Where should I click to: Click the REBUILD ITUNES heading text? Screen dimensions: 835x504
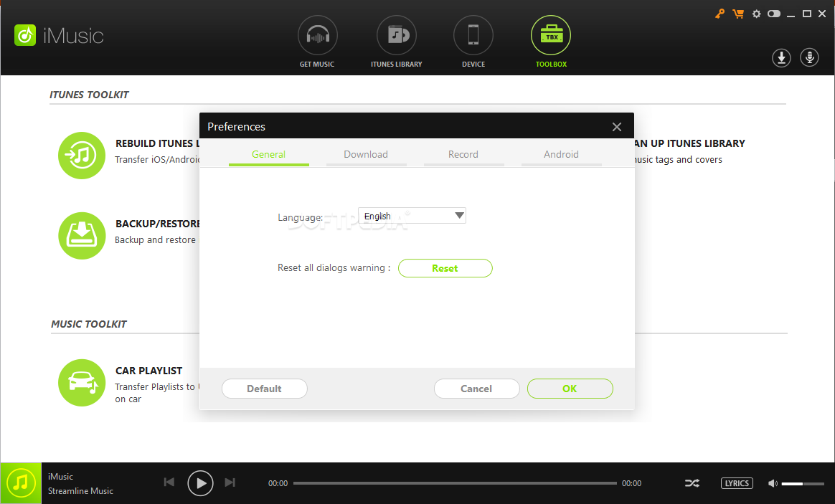157,143
